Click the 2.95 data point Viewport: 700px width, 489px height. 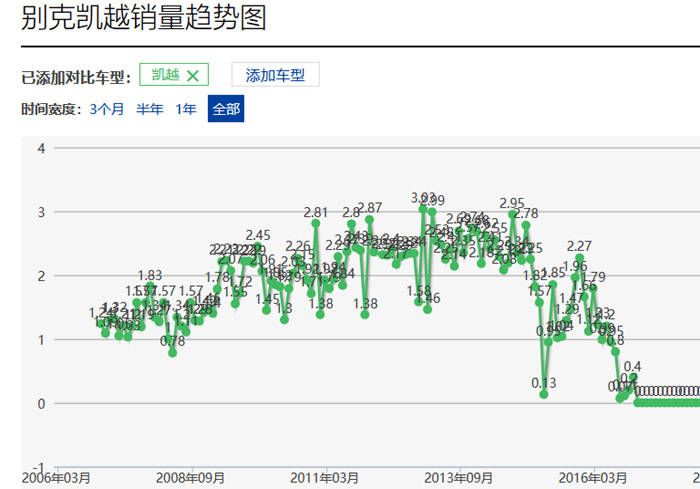pyautogui.click(x=512, y=215)
